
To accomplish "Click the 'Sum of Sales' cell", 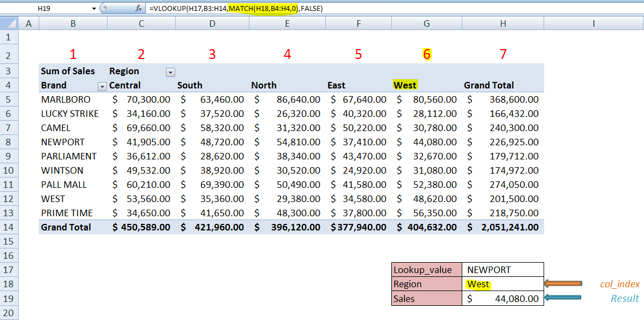I will coord(73,71).
